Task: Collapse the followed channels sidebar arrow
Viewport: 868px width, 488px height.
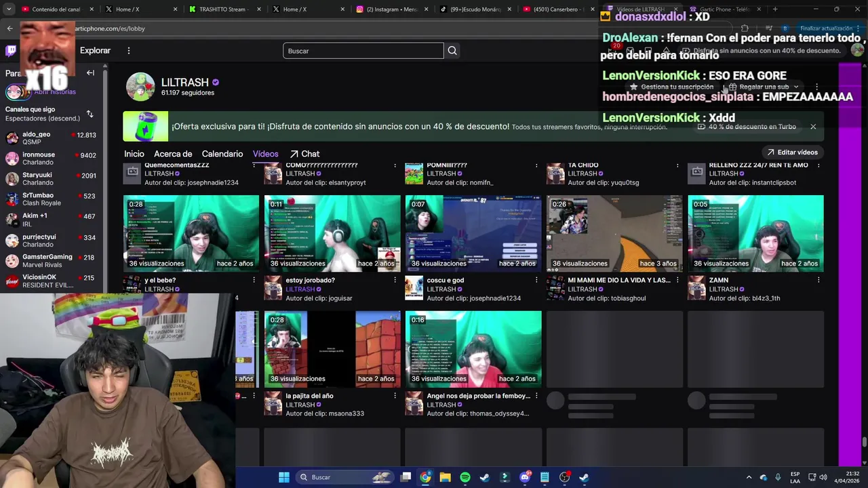Action: (x=90, y=73)
